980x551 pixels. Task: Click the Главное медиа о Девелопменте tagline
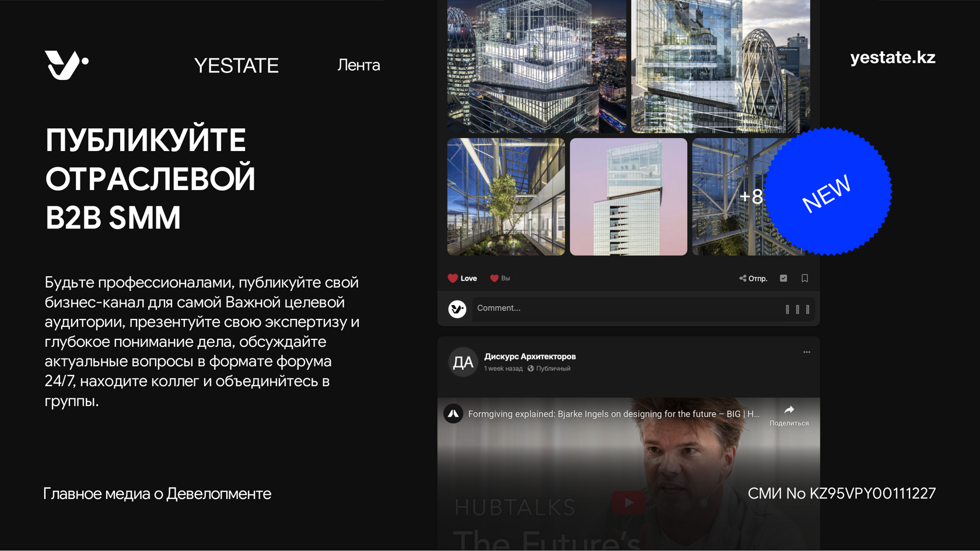pyautogui.click(x=157, y=494)
